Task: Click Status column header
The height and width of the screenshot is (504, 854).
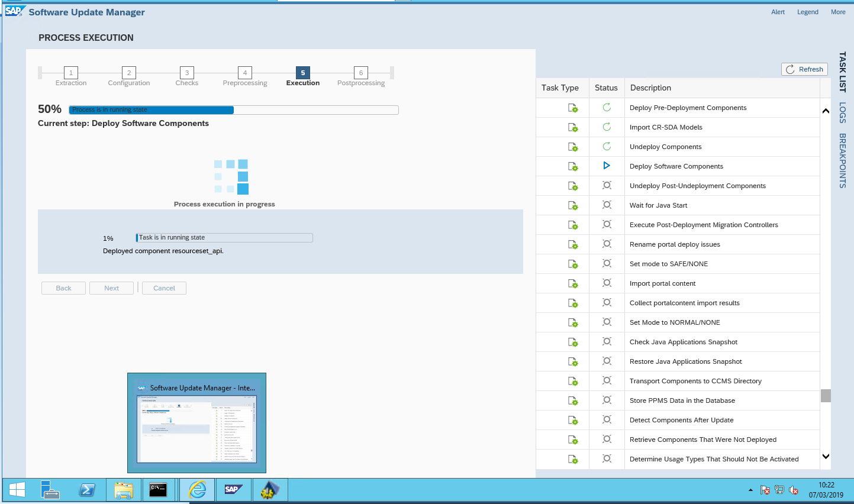Action: (606, 88)
